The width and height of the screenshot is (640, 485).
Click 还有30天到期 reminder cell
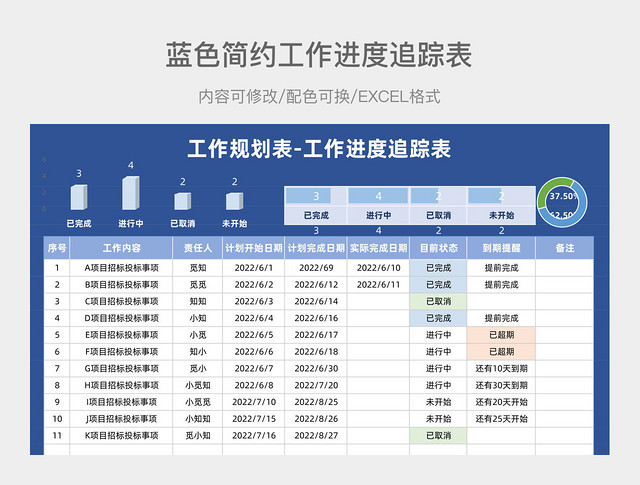tap(501, 385)
